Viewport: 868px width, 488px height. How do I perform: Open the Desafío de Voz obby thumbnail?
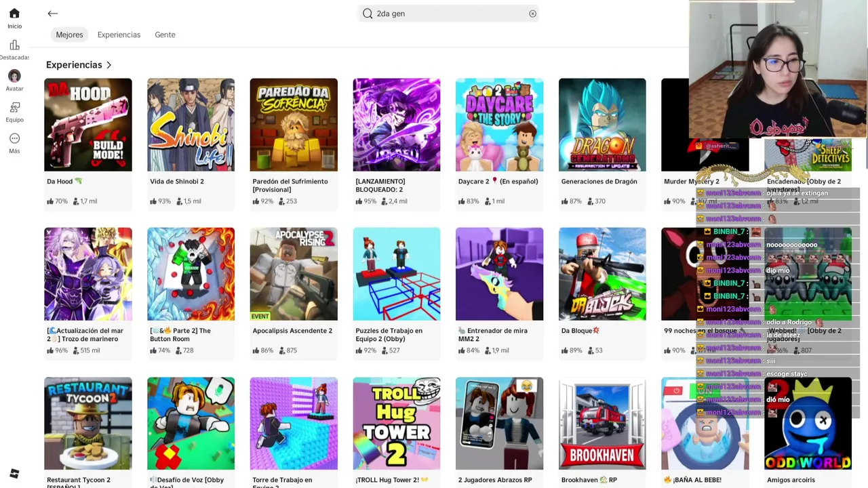tap(191, 424)
